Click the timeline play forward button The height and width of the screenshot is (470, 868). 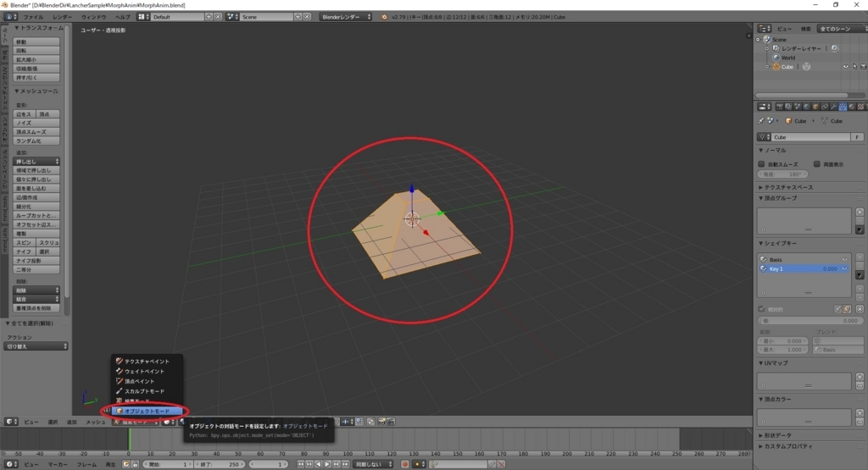[327, 464]
